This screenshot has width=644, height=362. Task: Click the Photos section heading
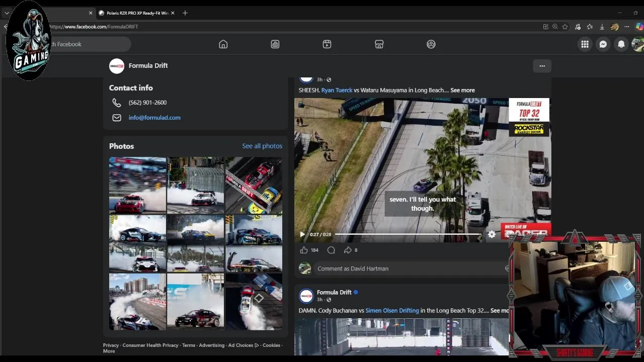[122, 146]
